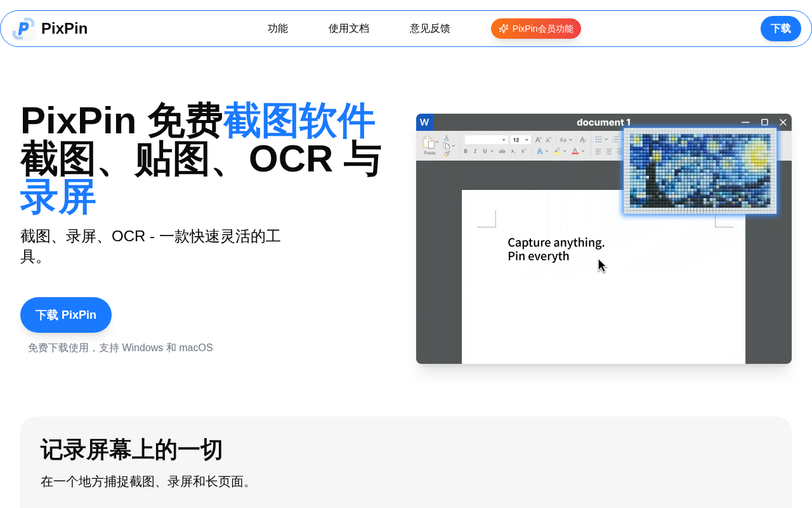This screenshot has width=812, height=508.
Task: Go to home via the PixPin brand name
Action: point(64,29)
